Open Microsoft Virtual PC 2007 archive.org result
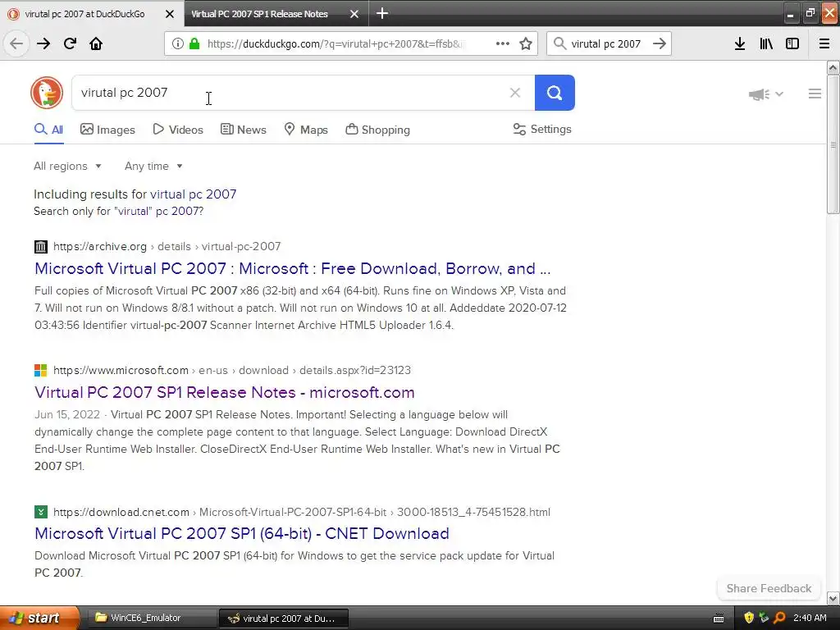 point(293,268)
